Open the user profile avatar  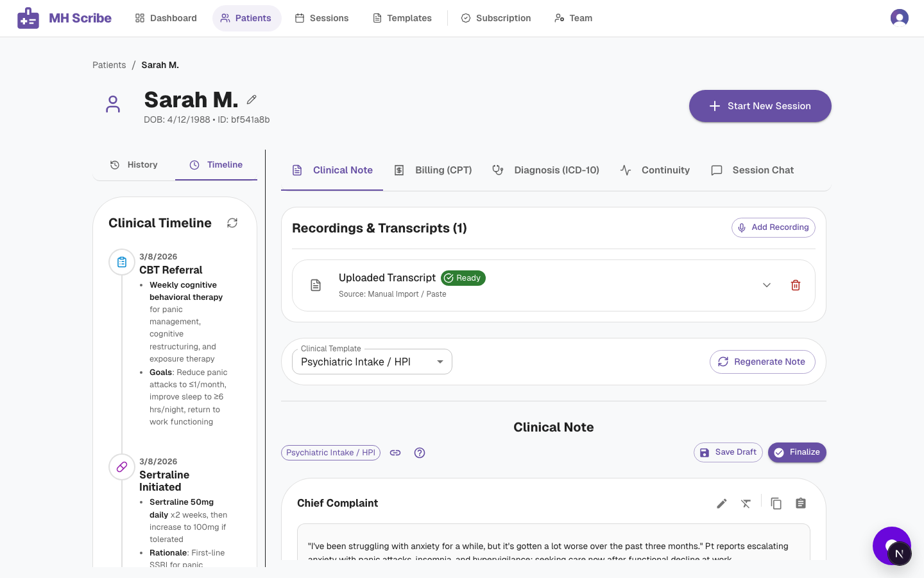[x=900, y=18]
